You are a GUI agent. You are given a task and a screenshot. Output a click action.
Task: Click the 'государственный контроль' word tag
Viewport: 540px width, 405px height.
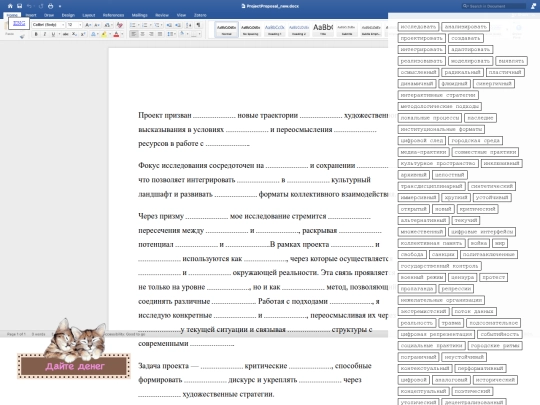pyautogui.click(x=439, y=266)
